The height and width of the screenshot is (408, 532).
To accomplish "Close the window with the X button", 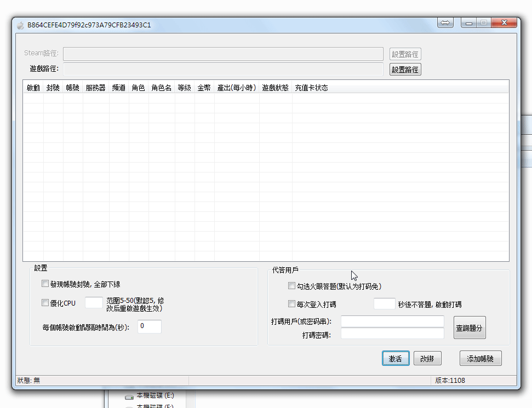I will (504, 22).
